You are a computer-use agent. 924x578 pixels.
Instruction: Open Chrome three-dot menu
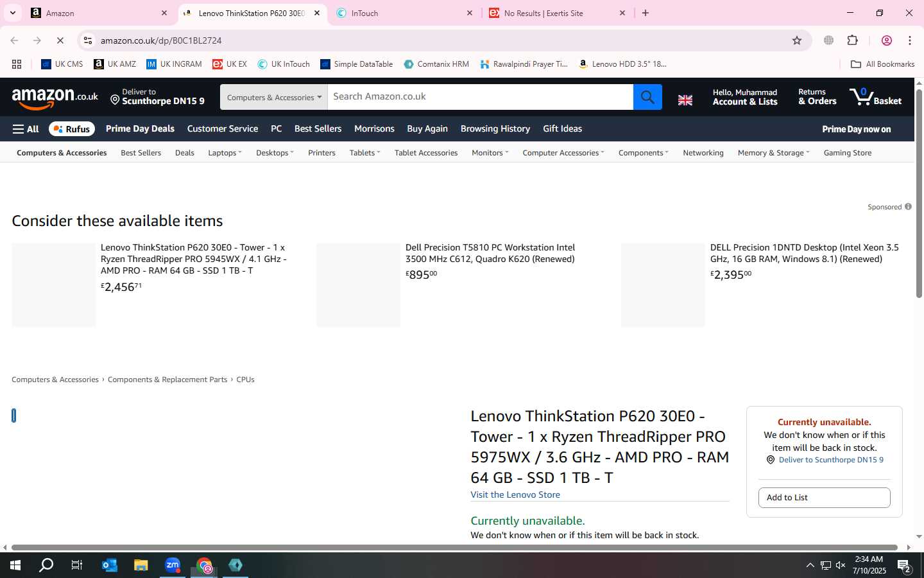click(910, 40)
